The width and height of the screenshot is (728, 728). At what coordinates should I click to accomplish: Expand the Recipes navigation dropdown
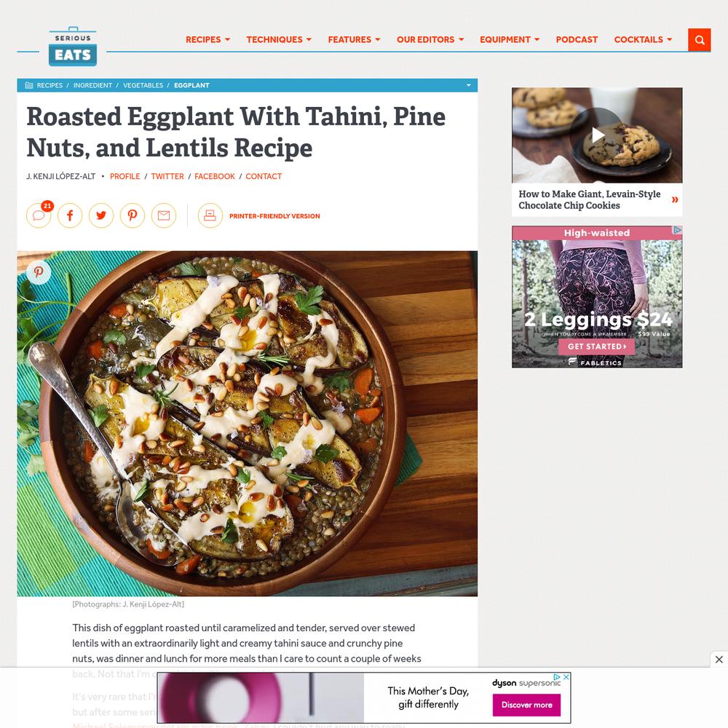tap(207, 39)
